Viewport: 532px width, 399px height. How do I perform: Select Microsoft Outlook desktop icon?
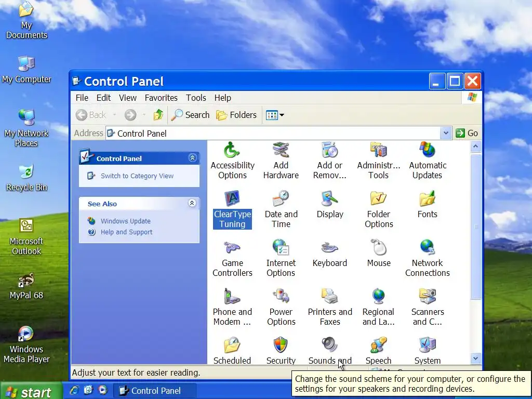[26, 236]
